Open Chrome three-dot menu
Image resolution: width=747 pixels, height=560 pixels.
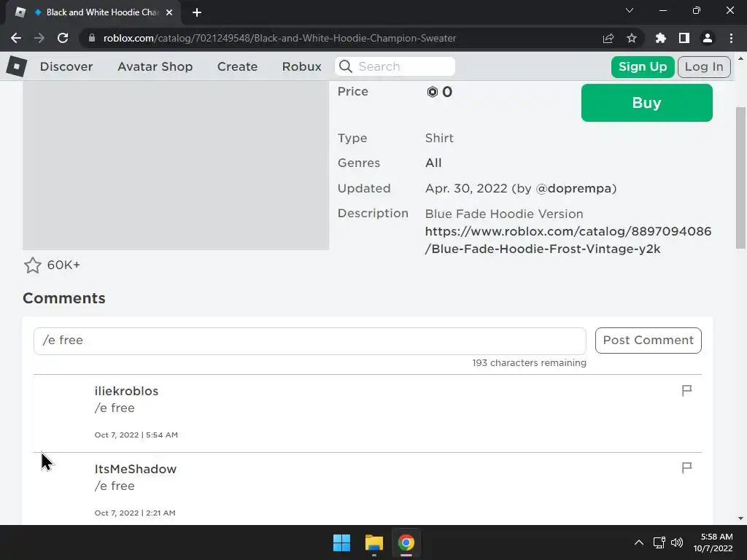pyautogui.click(x=731, y=38)
